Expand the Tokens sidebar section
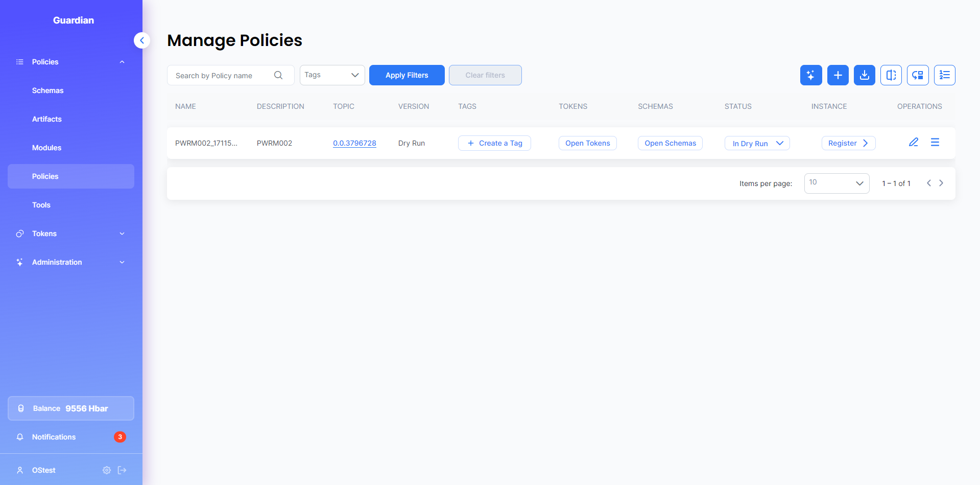Viewport: 980px width, 485px height. [70, 234]
